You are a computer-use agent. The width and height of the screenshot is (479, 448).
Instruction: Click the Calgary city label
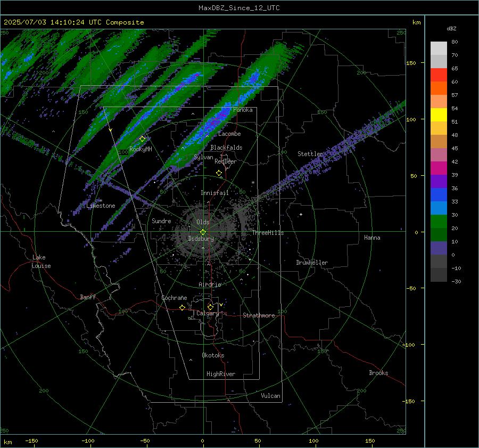208,313
